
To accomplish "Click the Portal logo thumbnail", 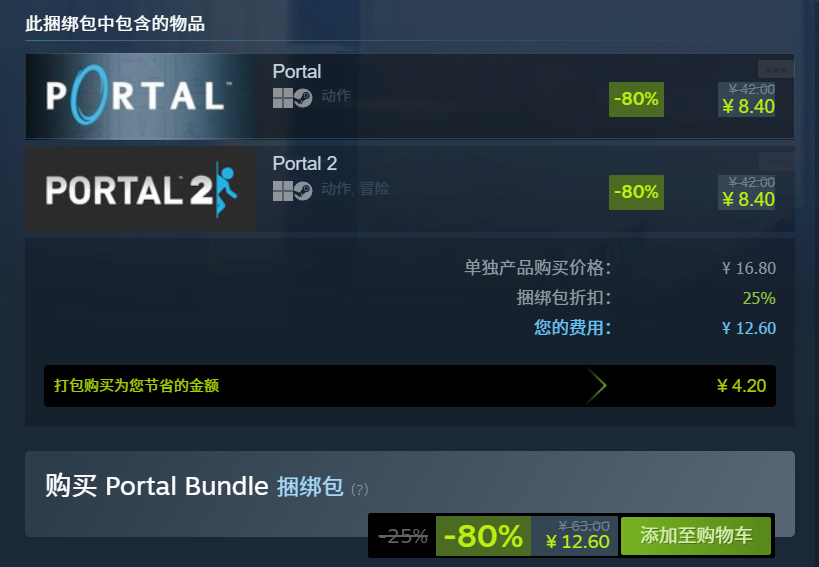I will pyautogui.click(x=140, y=96).
